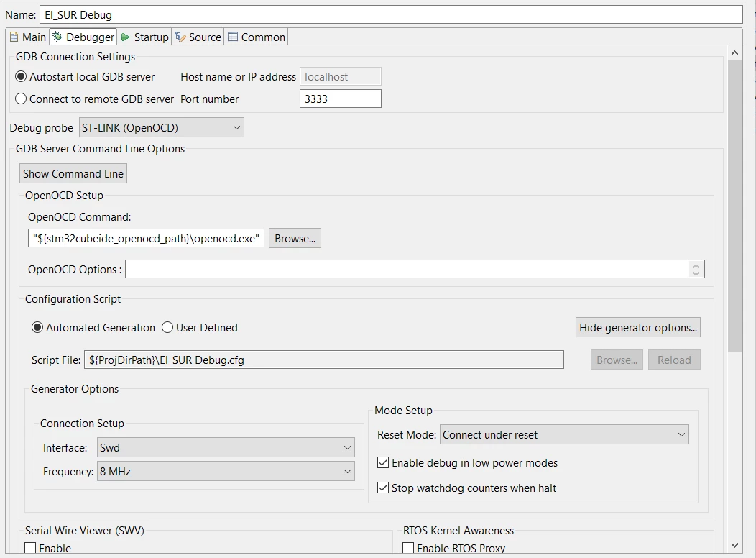The image size is (756, 558).
Task: Switch to the Debugger tab
Action: point(83,37)
